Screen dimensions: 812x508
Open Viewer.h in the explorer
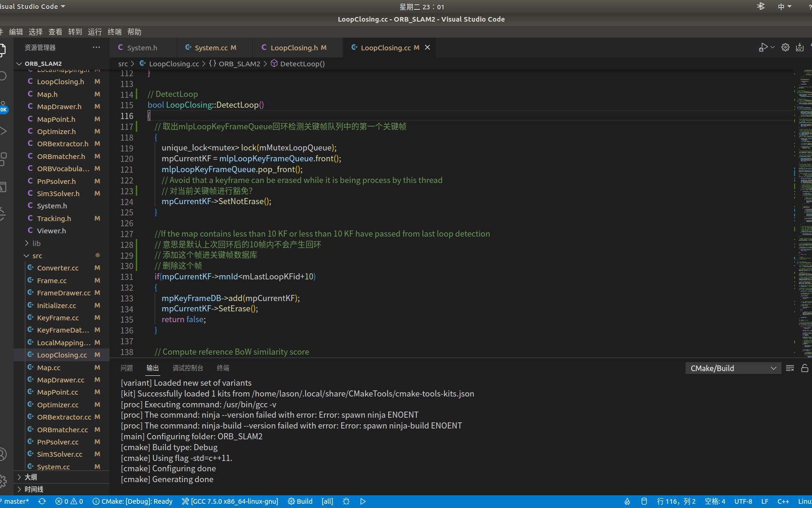[62, 231]
